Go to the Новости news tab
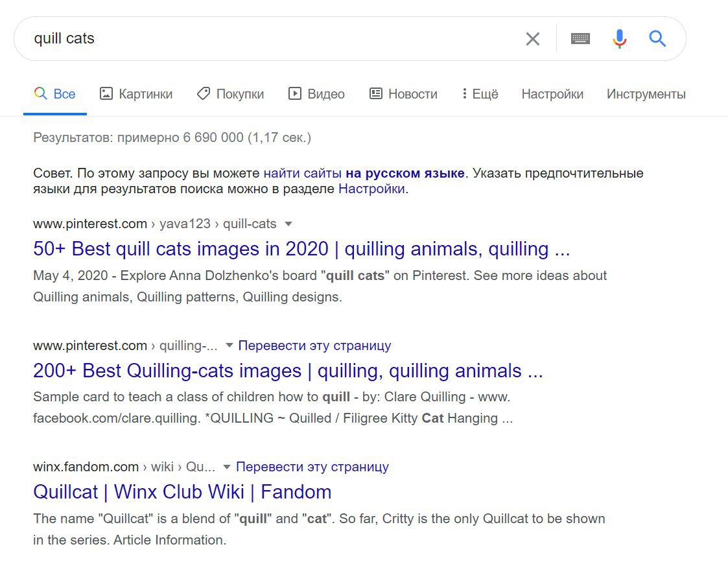The height and width of the screenshot is (575, 728). 403,94
